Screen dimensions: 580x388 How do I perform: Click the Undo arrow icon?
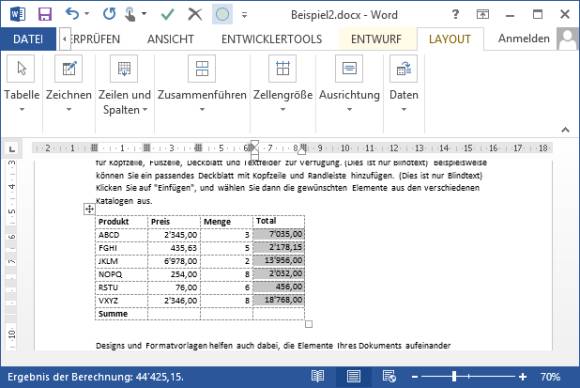click(72, 14)
